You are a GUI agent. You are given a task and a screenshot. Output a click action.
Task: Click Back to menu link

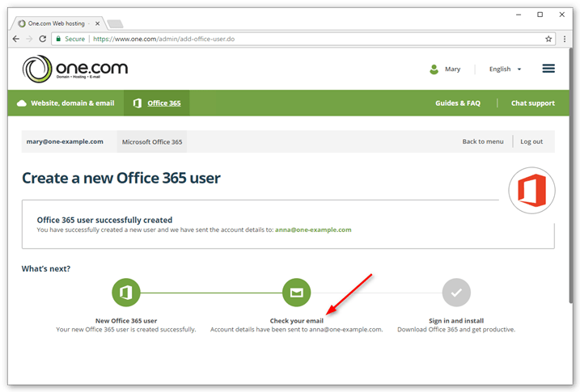(483, 141)
